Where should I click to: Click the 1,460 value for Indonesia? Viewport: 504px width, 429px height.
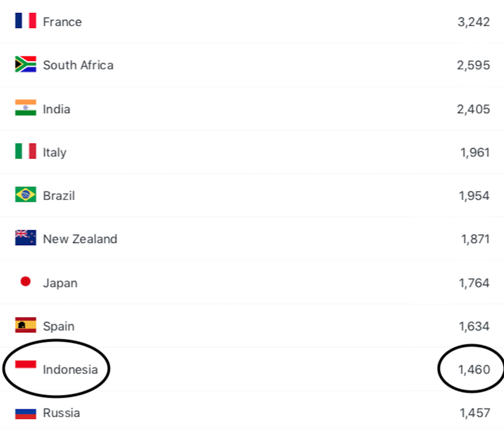[474, 370]
